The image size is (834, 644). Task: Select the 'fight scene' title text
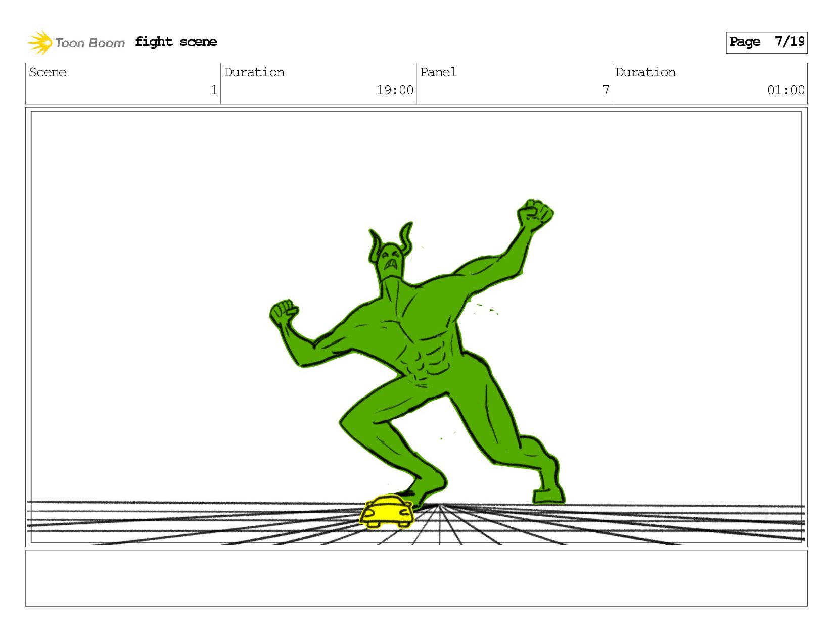pos(176,42)
